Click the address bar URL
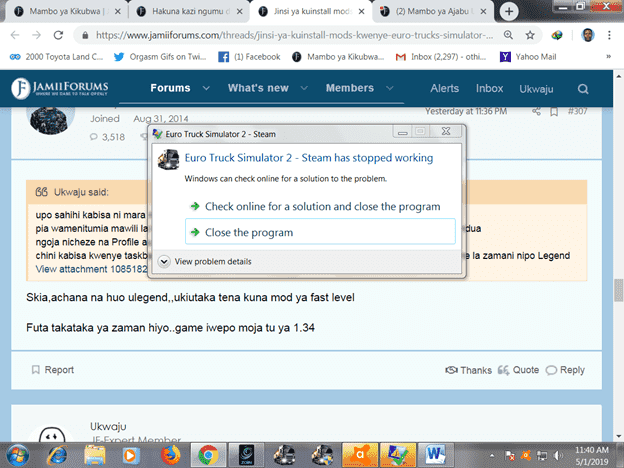The image size is (624, 468). click(x=294, y=35)
